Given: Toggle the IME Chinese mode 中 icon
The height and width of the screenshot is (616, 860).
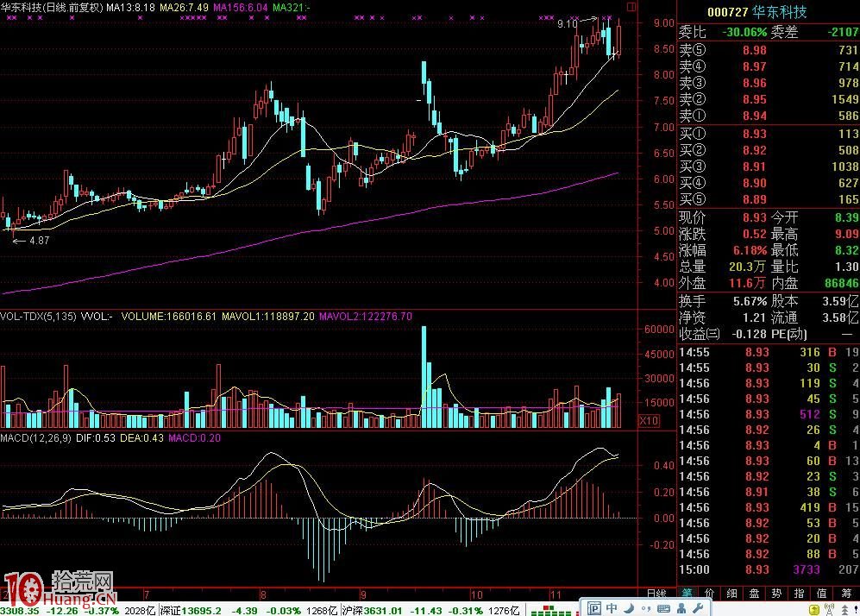Looking at the screenshot, I should point(612,609).
